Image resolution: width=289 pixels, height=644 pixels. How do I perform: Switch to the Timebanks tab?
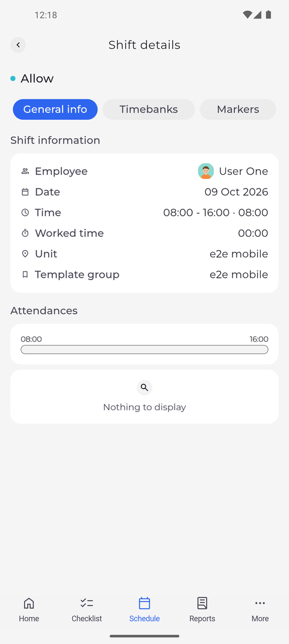pyautogui.click(x=149, y=109)
